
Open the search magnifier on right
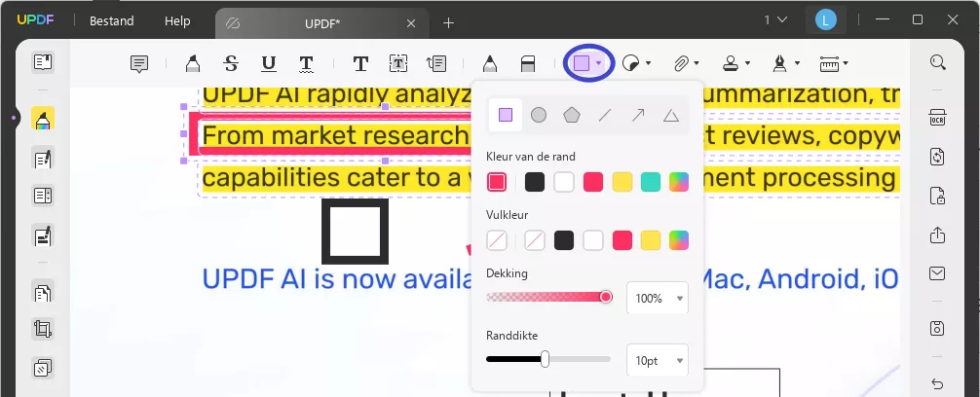(937, 62)
